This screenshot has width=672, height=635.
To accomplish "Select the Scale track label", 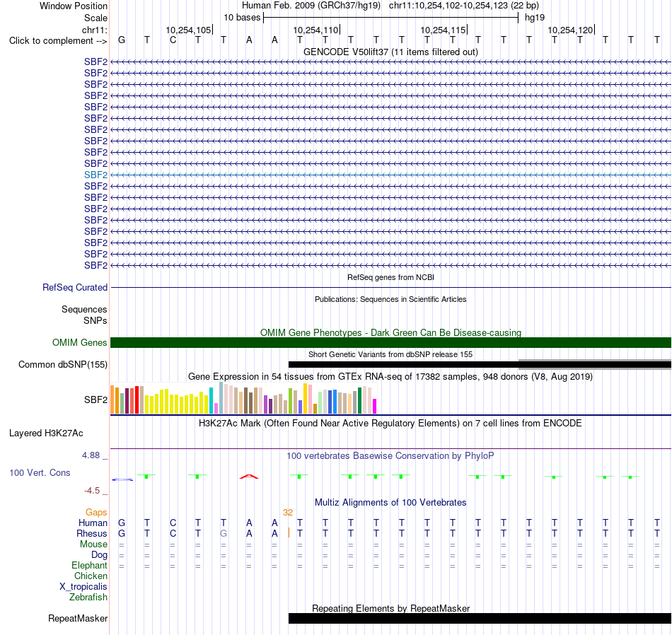I will [95, 18].
